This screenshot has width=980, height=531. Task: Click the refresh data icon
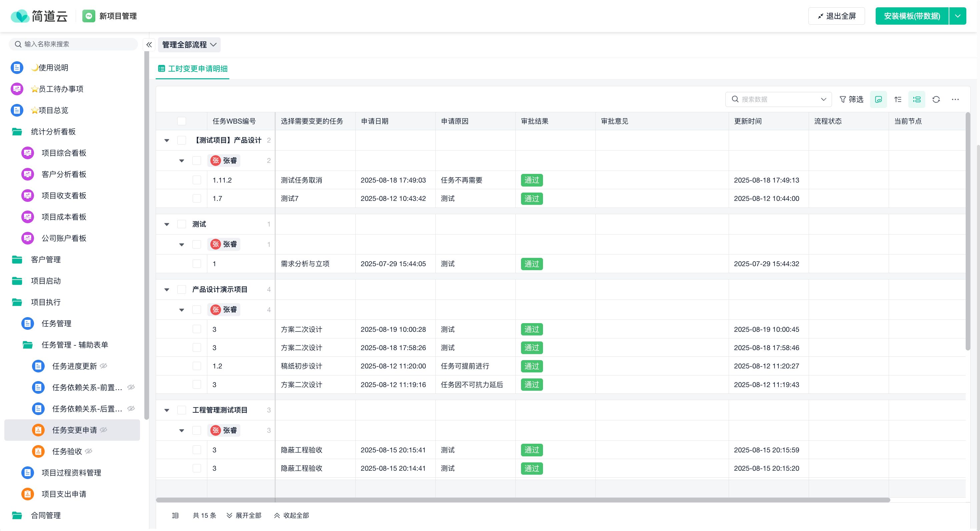coord(936,99)
